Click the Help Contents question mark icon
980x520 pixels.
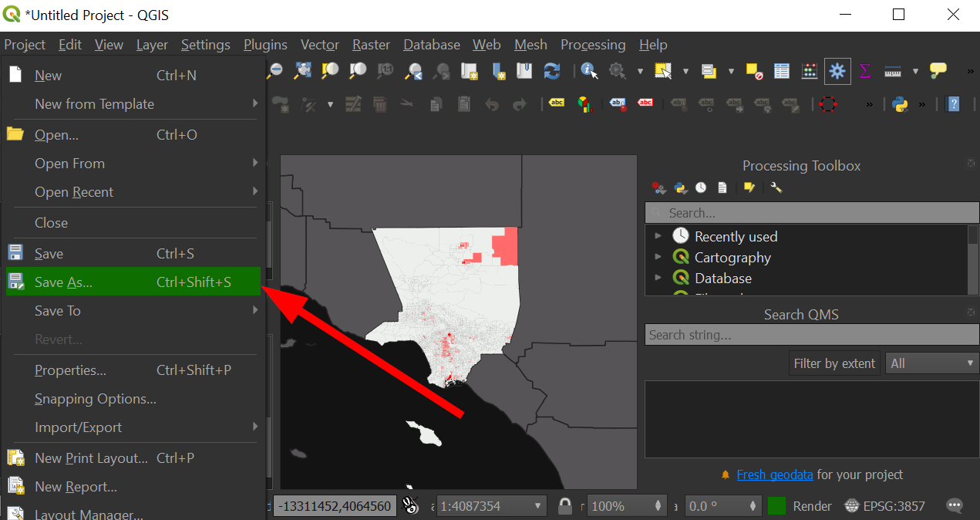(x=954, y=103)
